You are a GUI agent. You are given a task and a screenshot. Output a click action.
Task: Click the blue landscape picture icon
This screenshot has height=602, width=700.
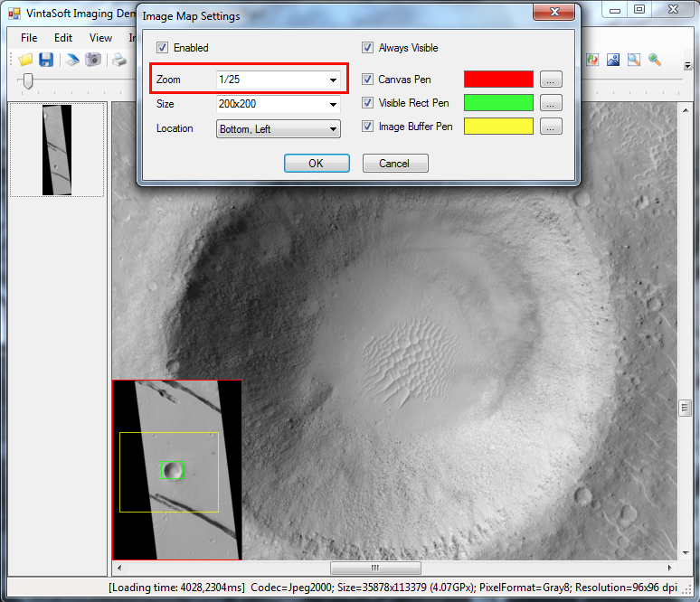(614, 60)
